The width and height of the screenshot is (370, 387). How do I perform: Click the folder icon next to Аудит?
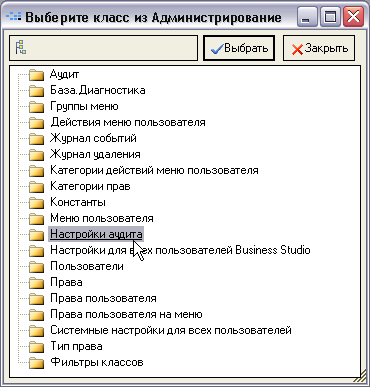tap(36, 75)
